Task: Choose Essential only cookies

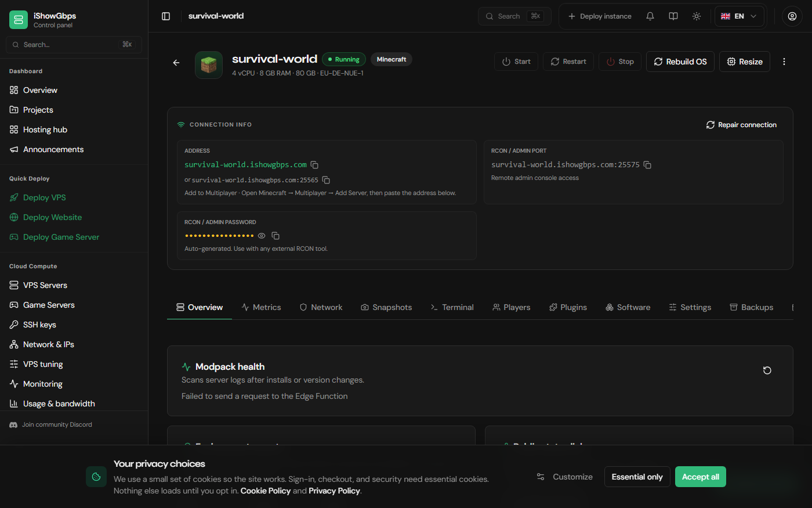Action: 637,477
